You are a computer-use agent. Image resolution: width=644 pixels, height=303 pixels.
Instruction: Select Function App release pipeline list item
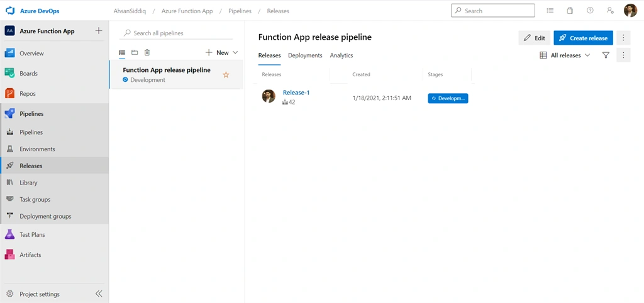click(176, 74)
